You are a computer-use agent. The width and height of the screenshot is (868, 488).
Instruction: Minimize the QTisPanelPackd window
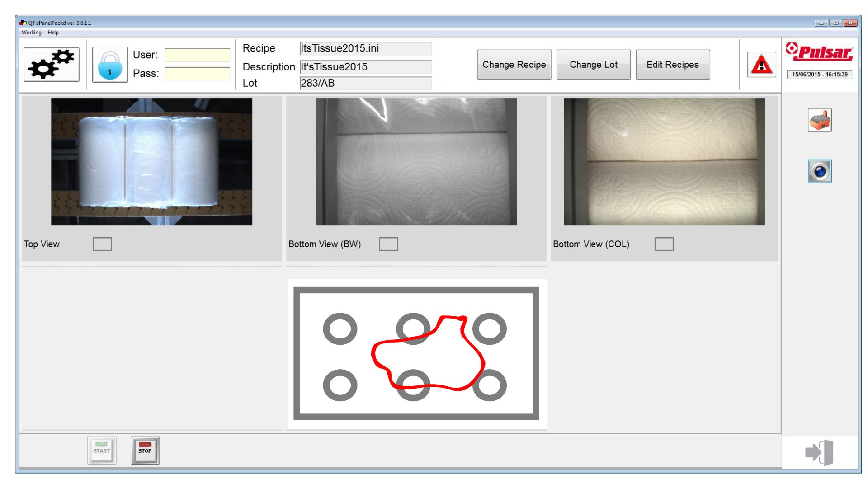click(x=821, y=23)
